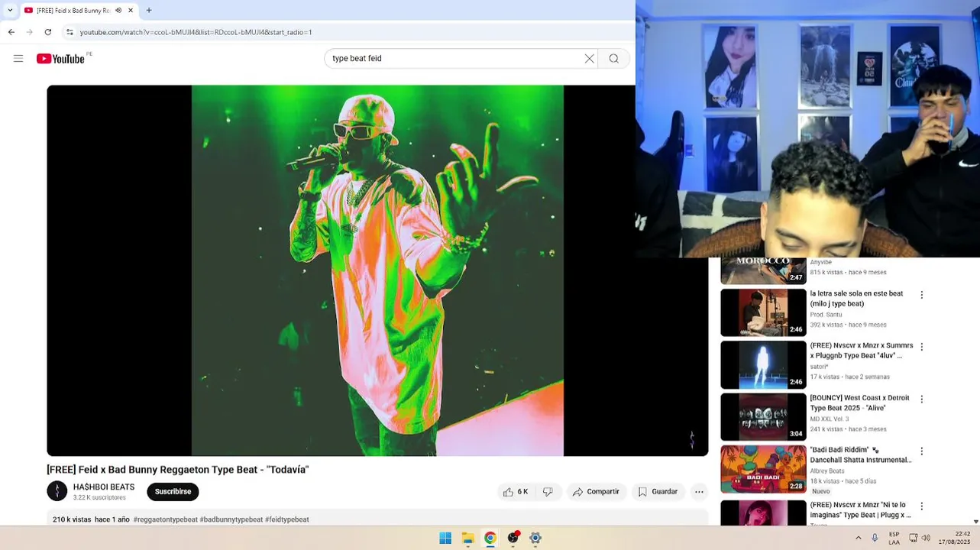
Task: Expand the video description box
Action: [x=377, y=519]
